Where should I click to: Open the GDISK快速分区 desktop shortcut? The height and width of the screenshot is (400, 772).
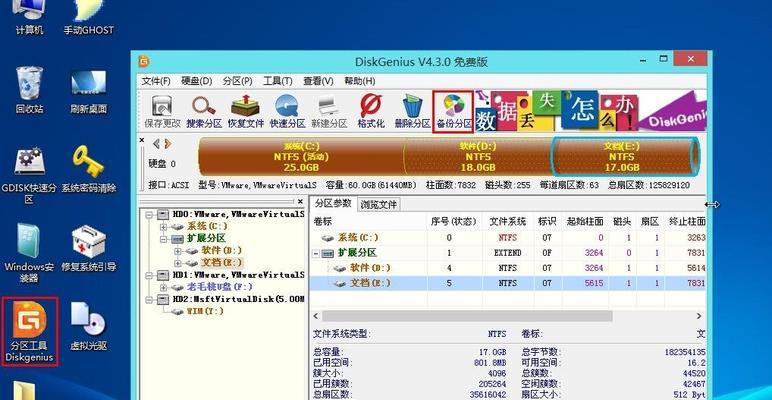(29, 175)
